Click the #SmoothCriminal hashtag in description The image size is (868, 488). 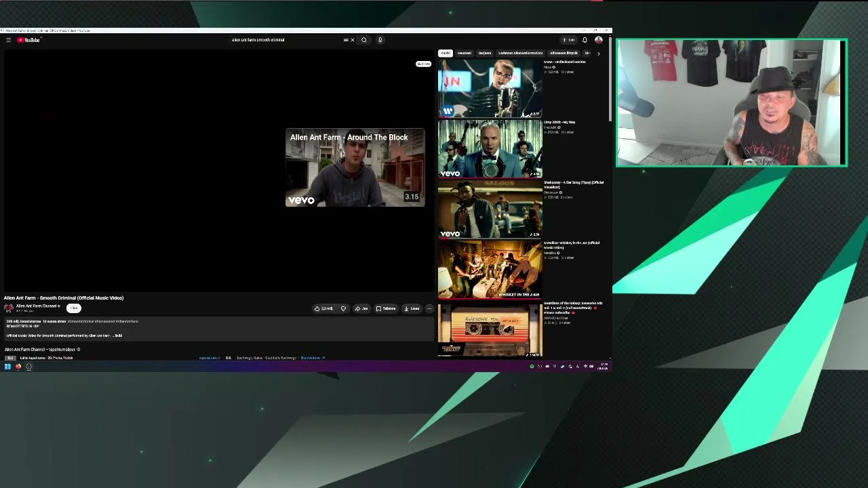[x=80, y=321]
